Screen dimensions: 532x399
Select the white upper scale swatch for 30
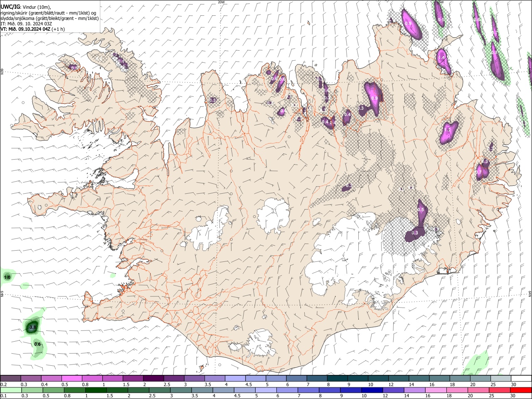[521, 379]
